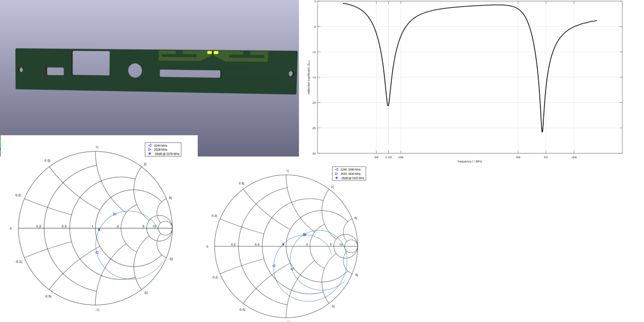This screenshot has width=644, height=322.
Task: Click the star marker on left Smith chart
Action: (99, 230)
